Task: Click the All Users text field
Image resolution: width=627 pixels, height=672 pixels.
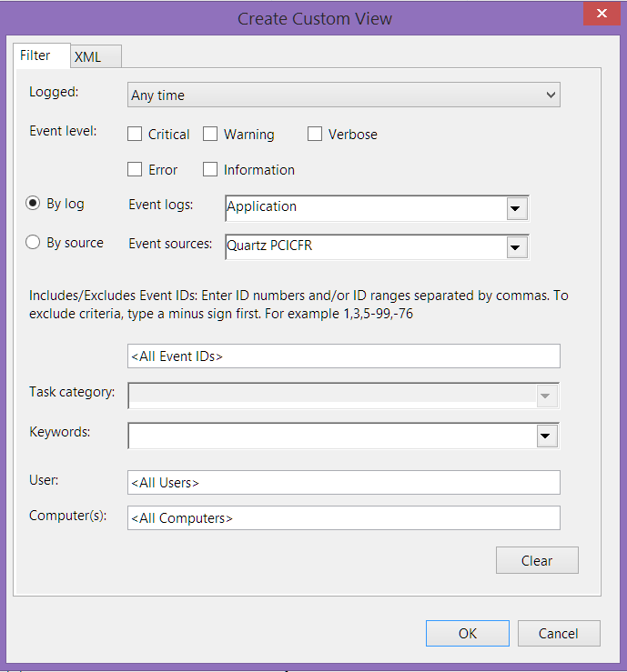Action: 343,483
